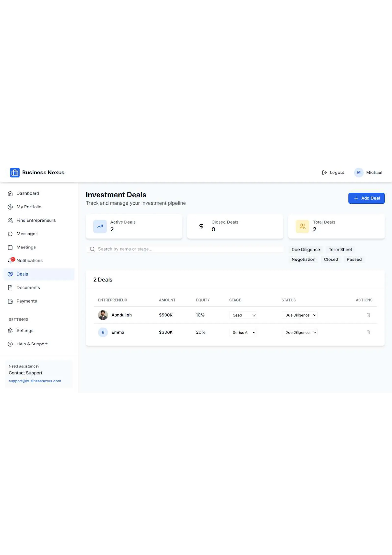Filter deals by Passed chip
The image size is (392, 555).
pos(354,259)
